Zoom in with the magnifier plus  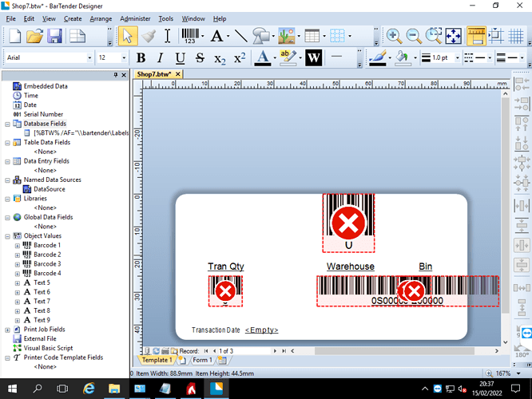[394, 36]
